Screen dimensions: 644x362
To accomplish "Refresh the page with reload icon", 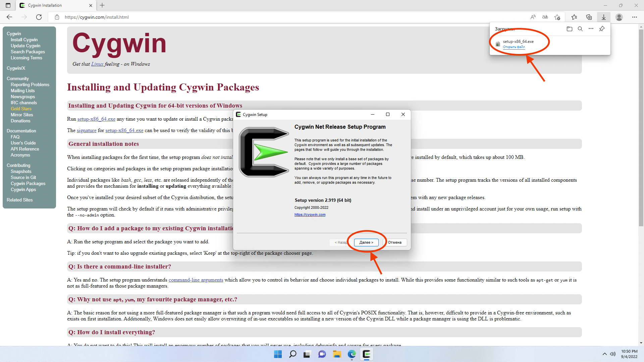I will (39, 17).
